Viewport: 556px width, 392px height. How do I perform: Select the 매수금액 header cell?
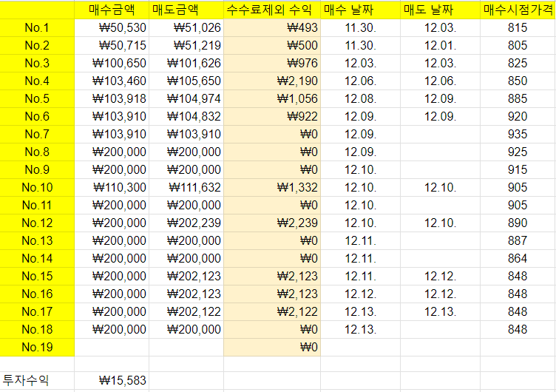point(112,10)
